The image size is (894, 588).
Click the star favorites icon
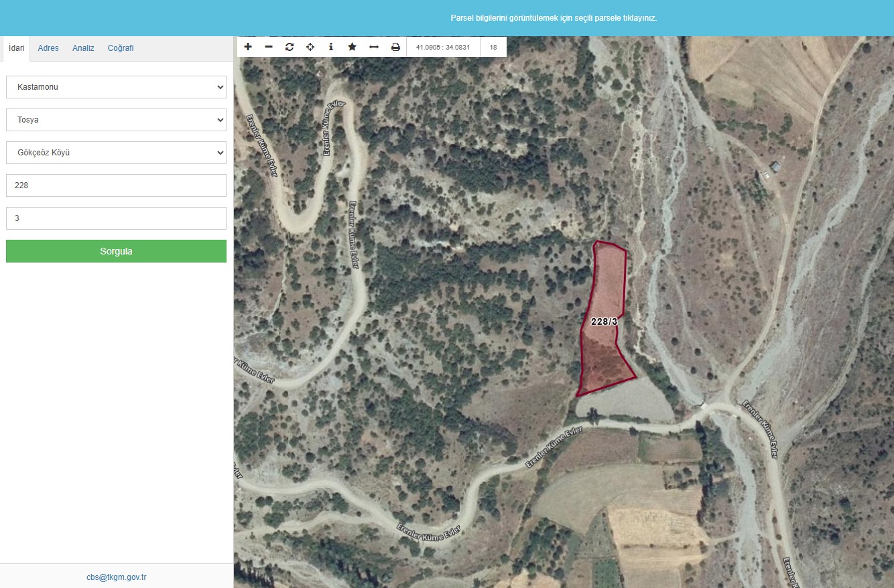[352, 47]
